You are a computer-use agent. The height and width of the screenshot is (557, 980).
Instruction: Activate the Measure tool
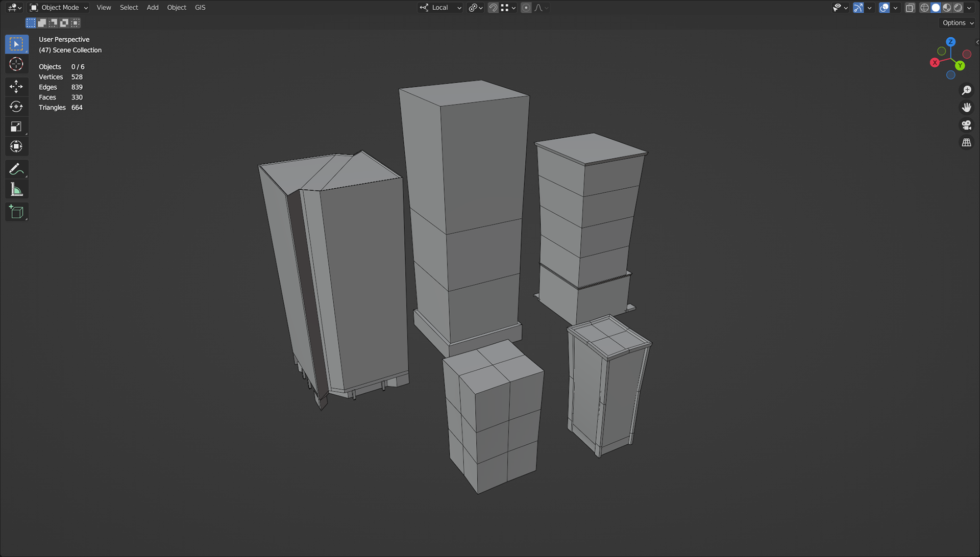click(x=16, y=190)
